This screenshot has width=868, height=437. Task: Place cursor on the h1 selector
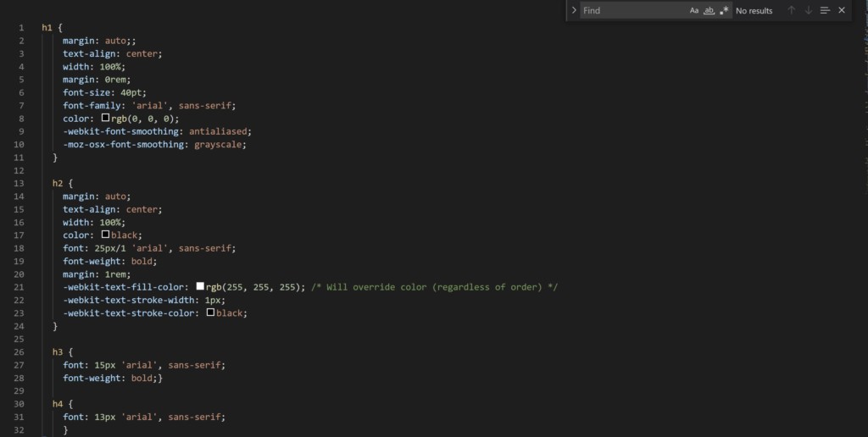point(47,28)
